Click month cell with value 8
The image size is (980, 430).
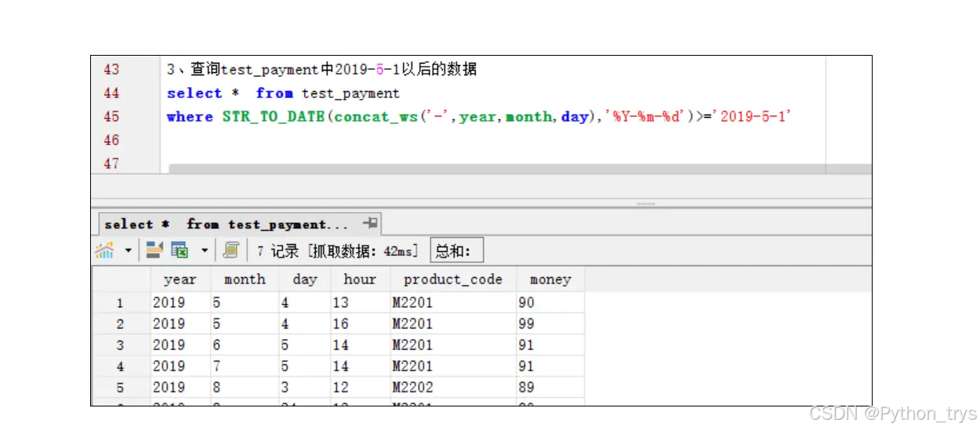245,388
